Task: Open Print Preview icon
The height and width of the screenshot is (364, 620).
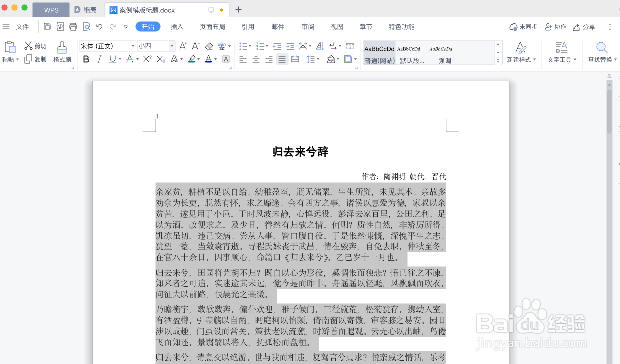Action: coord(86,26)
